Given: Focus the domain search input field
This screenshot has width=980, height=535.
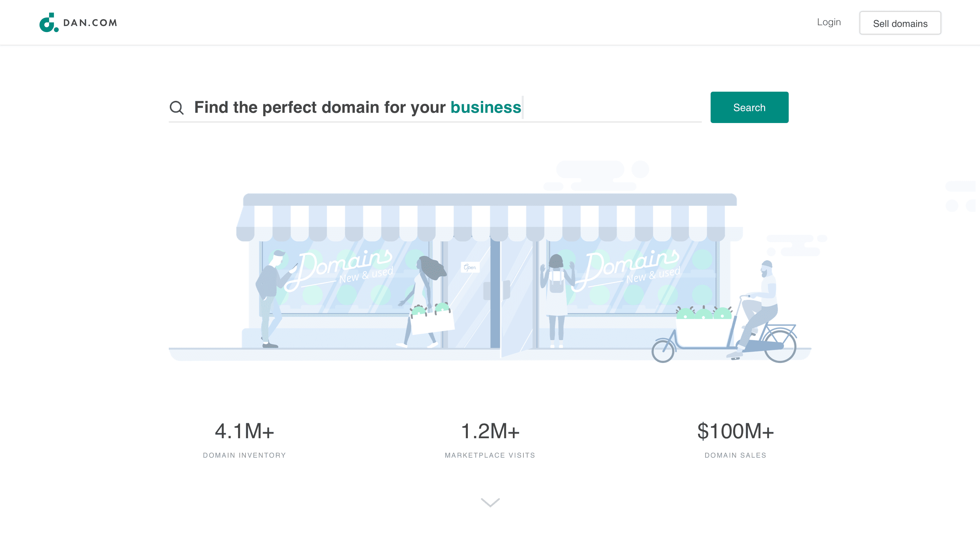Looking at the screenshot, I should point(434,107).
